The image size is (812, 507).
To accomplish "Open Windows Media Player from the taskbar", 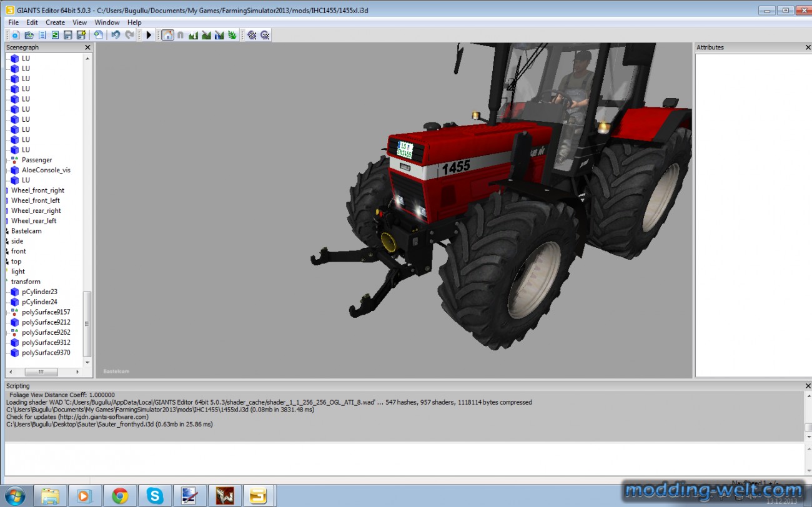I will [x=85, y=496].
